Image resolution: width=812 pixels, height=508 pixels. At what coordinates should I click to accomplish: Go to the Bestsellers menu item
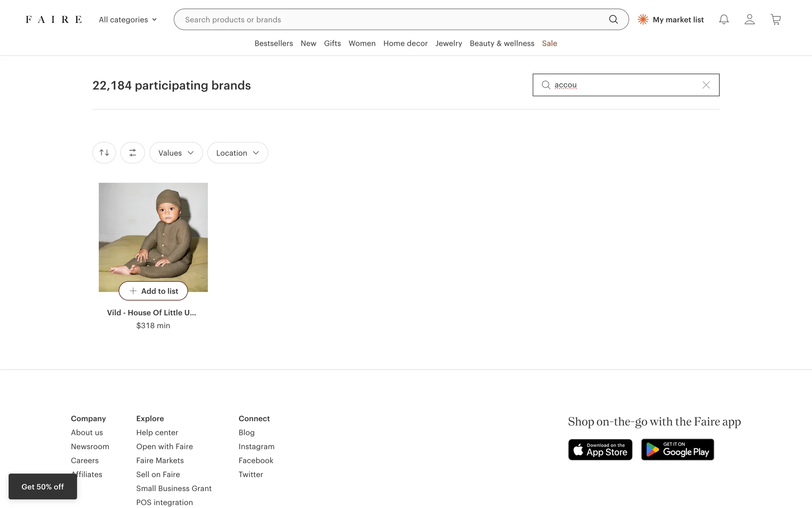pyautogui.click(x=274, y=43)
